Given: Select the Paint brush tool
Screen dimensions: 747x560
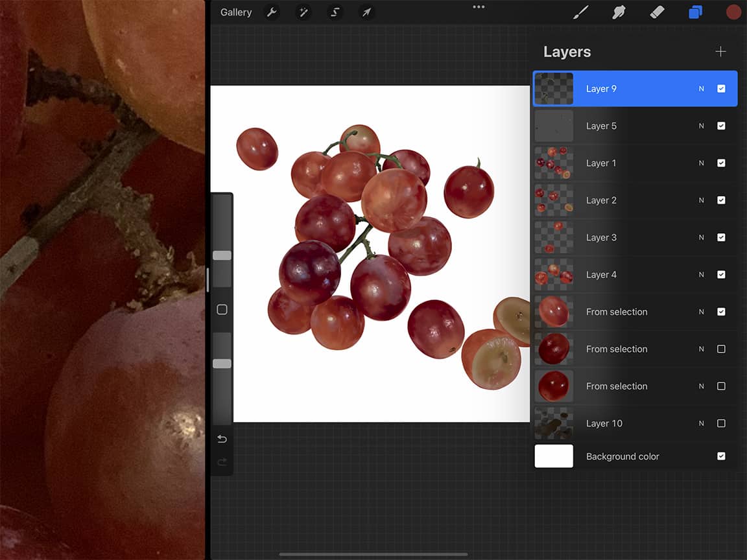Looking at the screenshot, I should [580, 12].
